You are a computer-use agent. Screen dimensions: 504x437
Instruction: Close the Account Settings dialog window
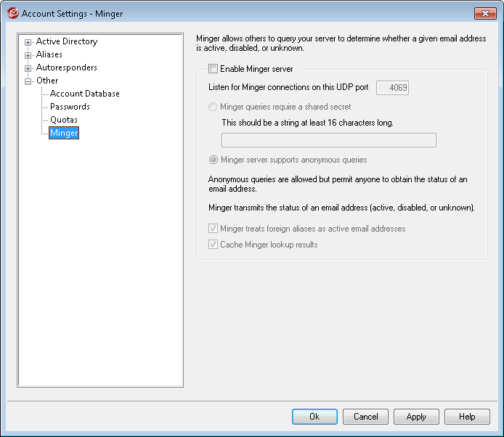(484, 13)
